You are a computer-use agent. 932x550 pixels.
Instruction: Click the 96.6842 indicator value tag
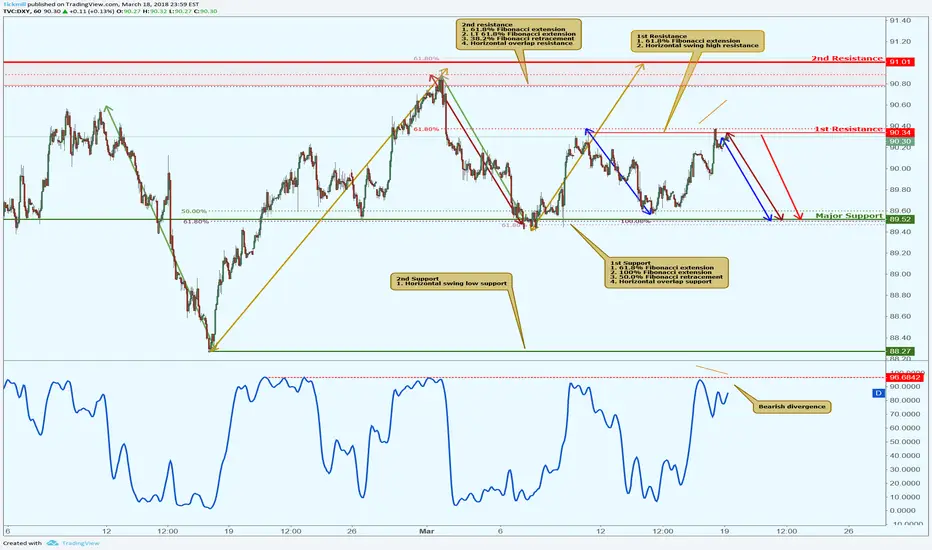point(904,378)
